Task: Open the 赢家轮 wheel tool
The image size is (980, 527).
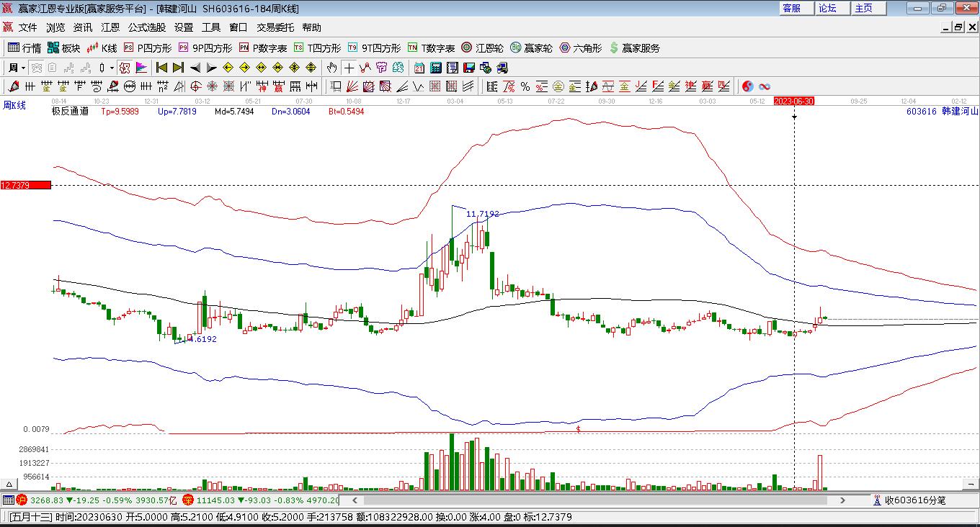Action: tap(532, 48)
